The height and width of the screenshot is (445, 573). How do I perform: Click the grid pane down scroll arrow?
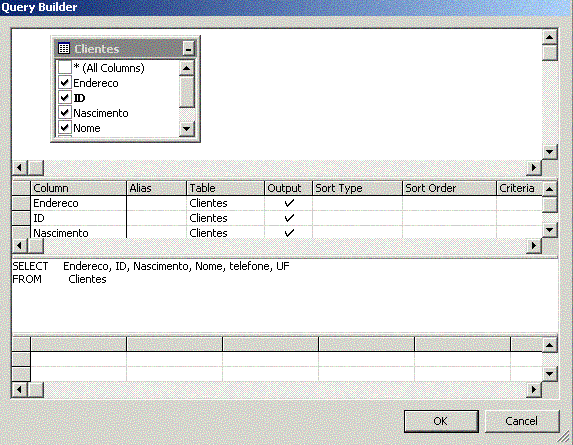pos(550,230)
